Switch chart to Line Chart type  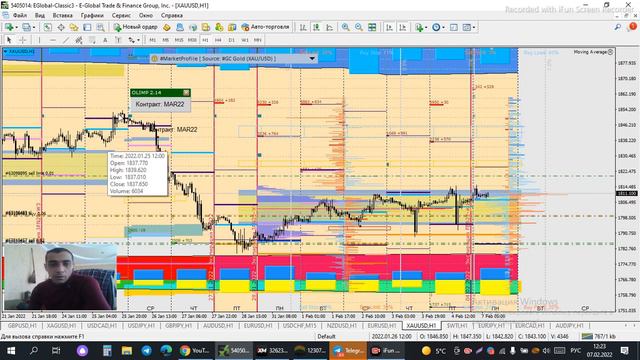tap(329, 27)
